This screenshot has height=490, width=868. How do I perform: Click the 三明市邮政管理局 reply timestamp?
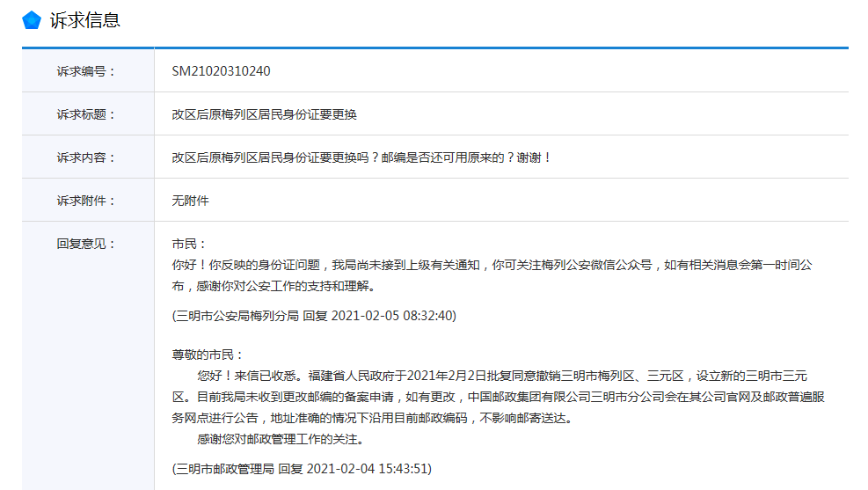[302, 469]
